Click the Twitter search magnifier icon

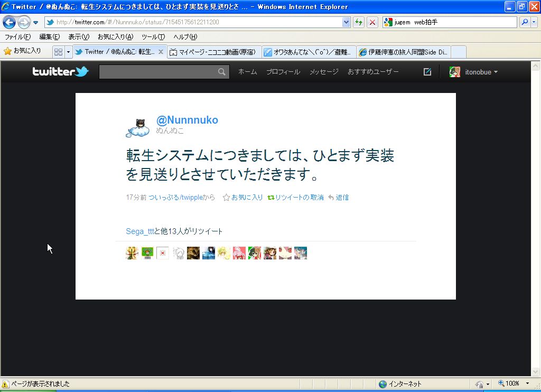pos(222,72)
